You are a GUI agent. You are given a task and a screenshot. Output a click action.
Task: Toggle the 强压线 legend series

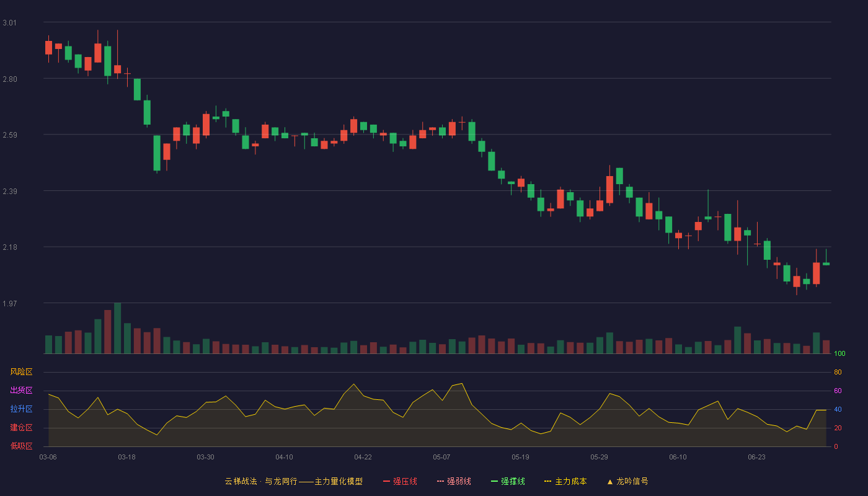pyautogui.click(x=400, y=481)
